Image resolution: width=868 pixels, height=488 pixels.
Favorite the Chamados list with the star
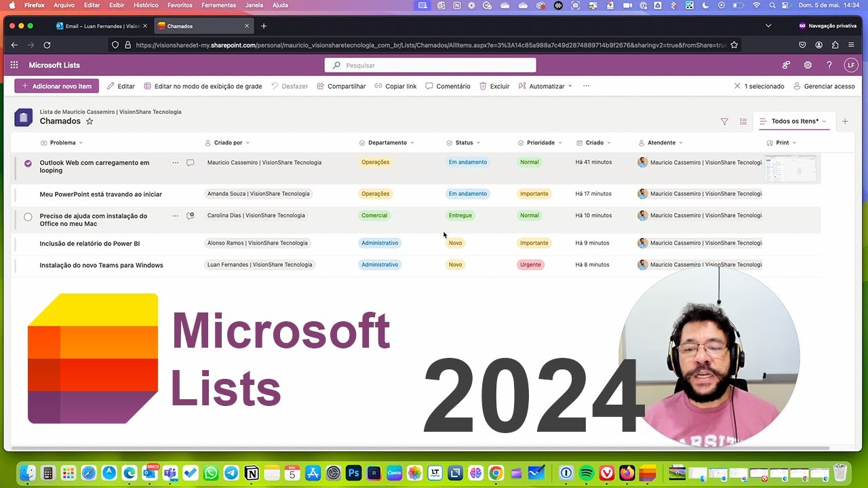(x=90, y=121)
